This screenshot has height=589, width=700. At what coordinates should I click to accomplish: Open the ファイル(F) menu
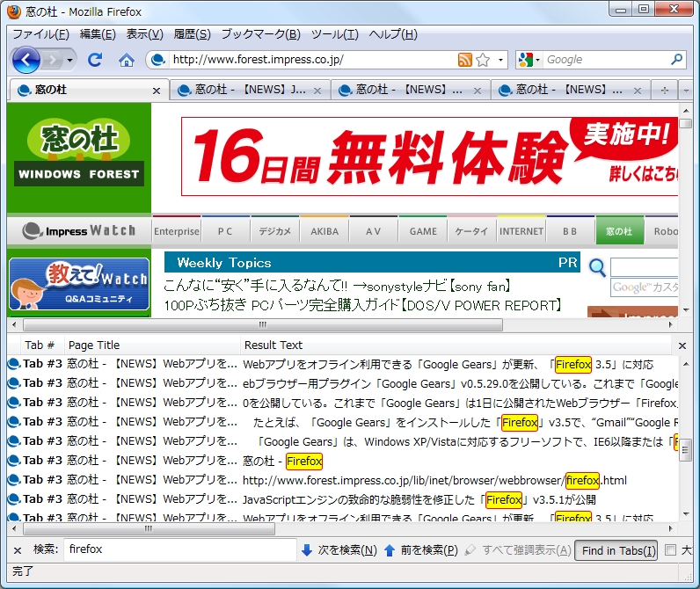coord(40,34)
